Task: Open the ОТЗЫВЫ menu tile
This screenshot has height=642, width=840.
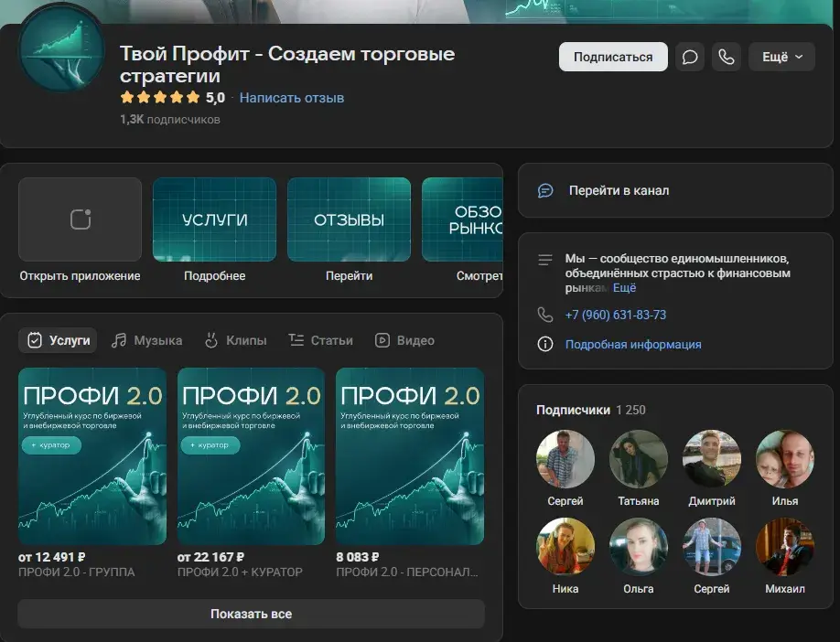Action: [349, 219]
